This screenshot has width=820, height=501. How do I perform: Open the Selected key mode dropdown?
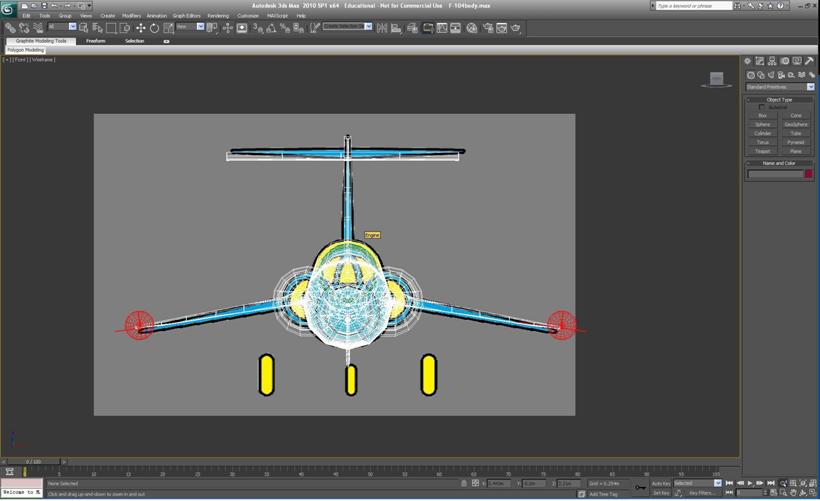point(698,483)
